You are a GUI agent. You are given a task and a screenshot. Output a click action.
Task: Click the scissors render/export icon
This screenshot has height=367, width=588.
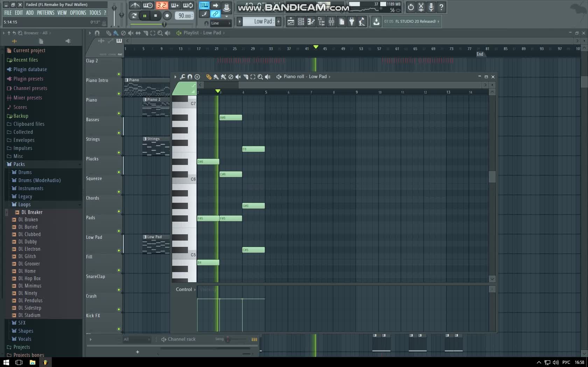(x=421, y=7)
